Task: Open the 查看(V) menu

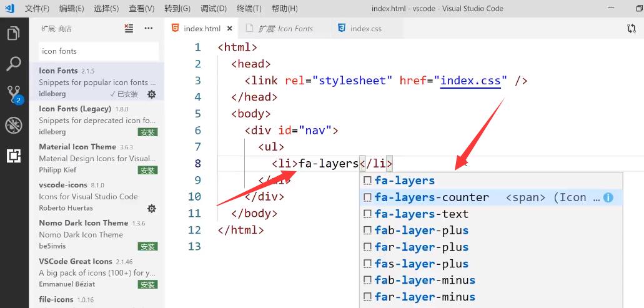Action: (x=141, y=8)
